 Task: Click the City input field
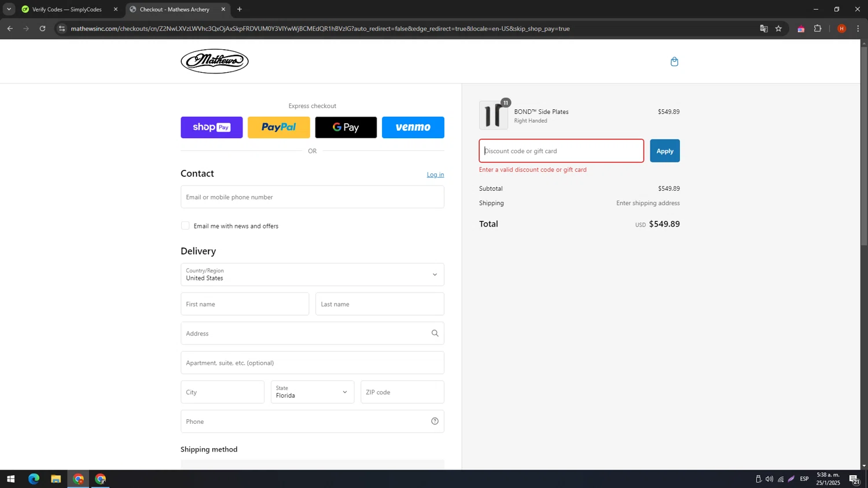222,392
